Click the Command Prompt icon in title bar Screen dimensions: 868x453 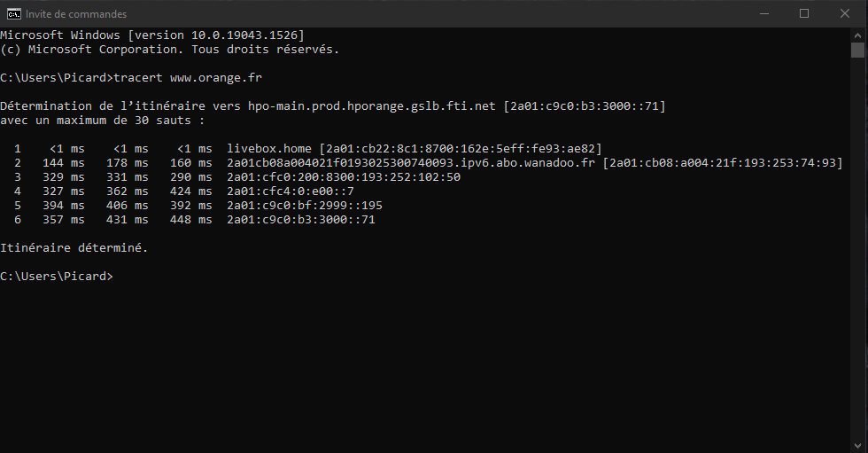coord(13,13)
